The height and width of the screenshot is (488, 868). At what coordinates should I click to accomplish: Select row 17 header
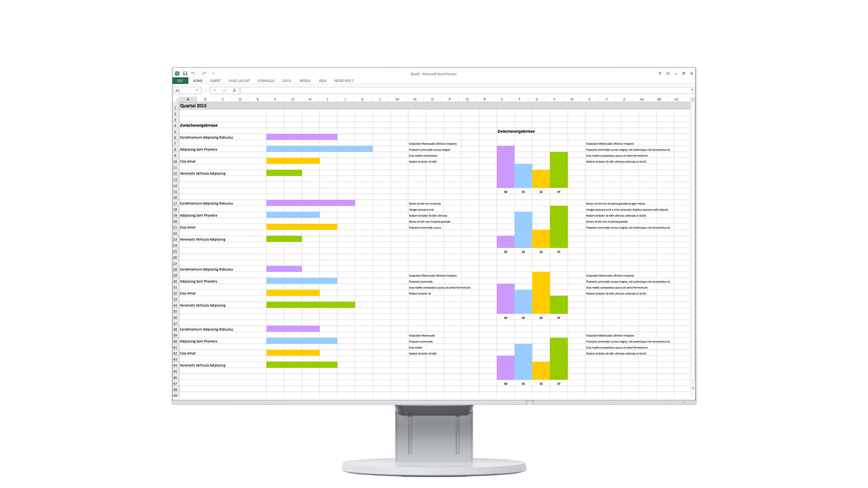pyautogui.click(x=175, y=203)
